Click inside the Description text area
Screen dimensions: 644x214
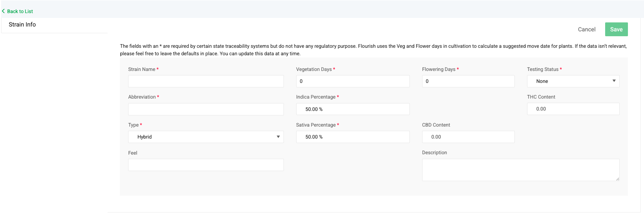(x=521, y=170)
